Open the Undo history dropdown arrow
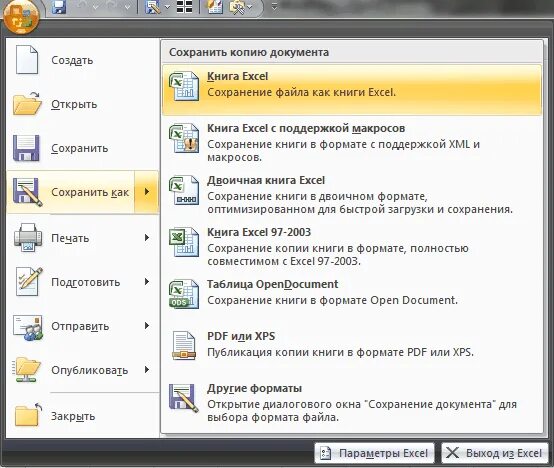554x468 pixels. tap(95, 7)
